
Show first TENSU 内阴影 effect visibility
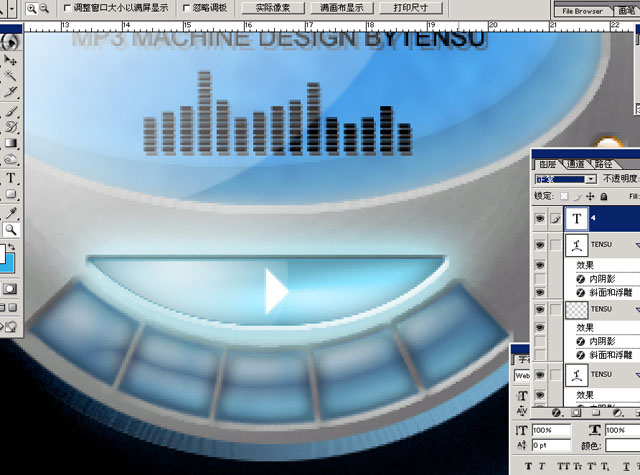pos(540,279)
